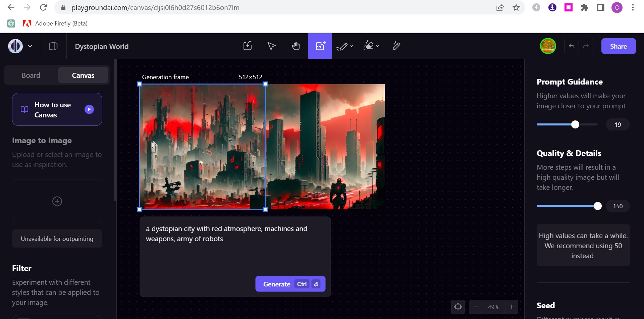Select the generation frame tool
Viewport: 644px width, 319px height.
pos(320,46)
